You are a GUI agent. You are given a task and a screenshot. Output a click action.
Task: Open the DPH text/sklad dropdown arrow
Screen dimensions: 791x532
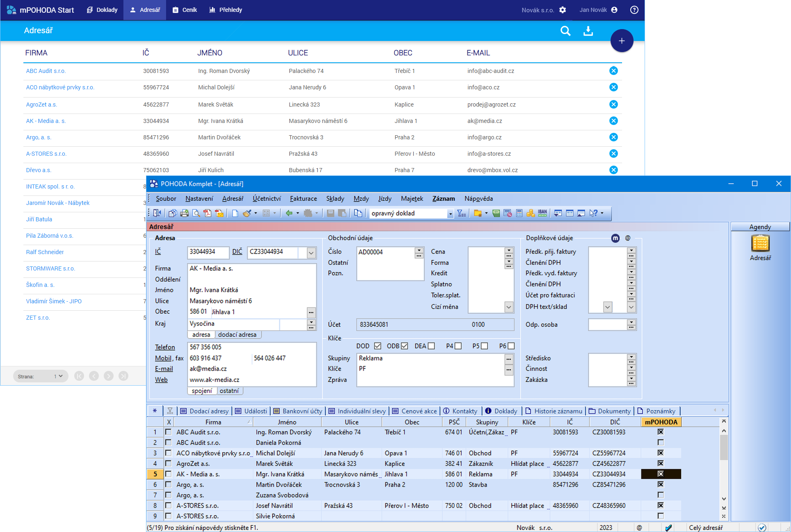pyautogui.click(x=608, y=307)
